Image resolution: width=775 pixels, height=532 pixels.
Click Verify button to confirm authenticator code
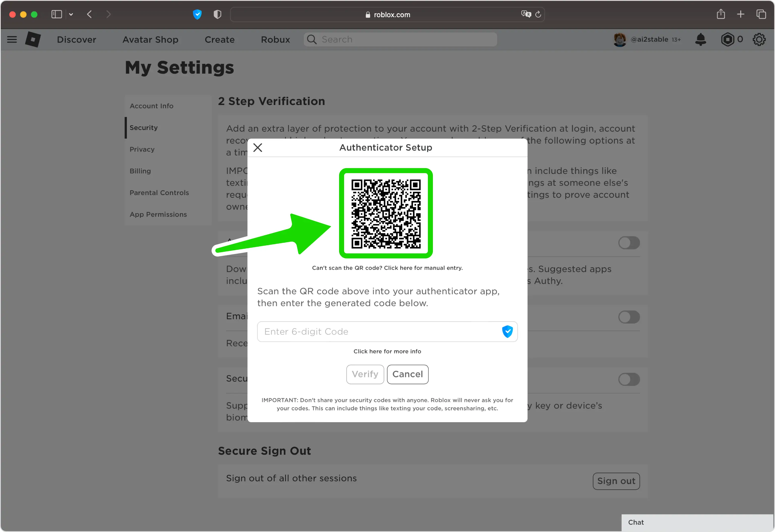point(365,374)
